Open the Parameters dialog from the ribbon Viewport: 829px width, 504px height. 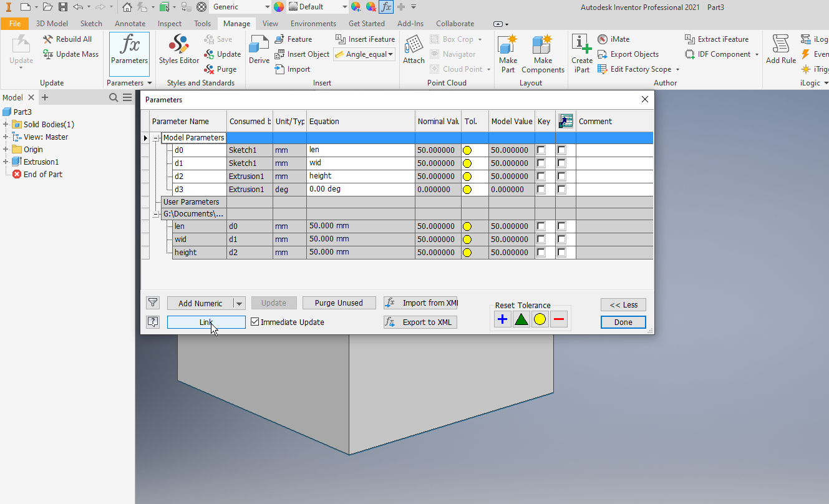pyautogui.click(x=129, y=53)
